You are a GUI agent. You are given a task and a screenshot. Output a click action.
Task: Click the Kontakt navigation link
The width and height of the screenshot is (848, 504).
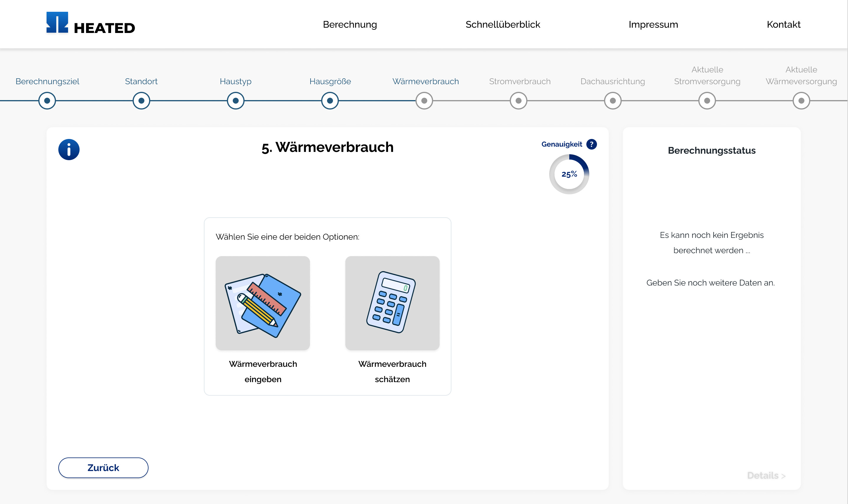point(783,24)
